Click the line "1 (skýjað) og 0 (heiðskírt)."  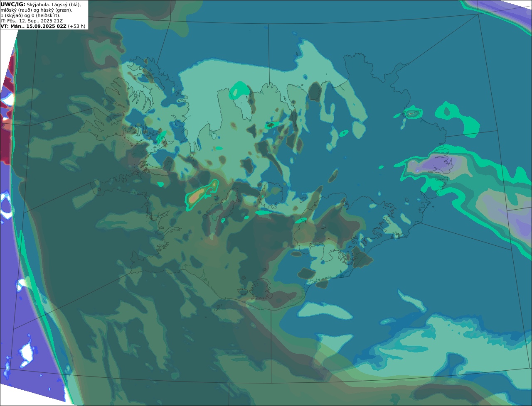pos(30,15)
